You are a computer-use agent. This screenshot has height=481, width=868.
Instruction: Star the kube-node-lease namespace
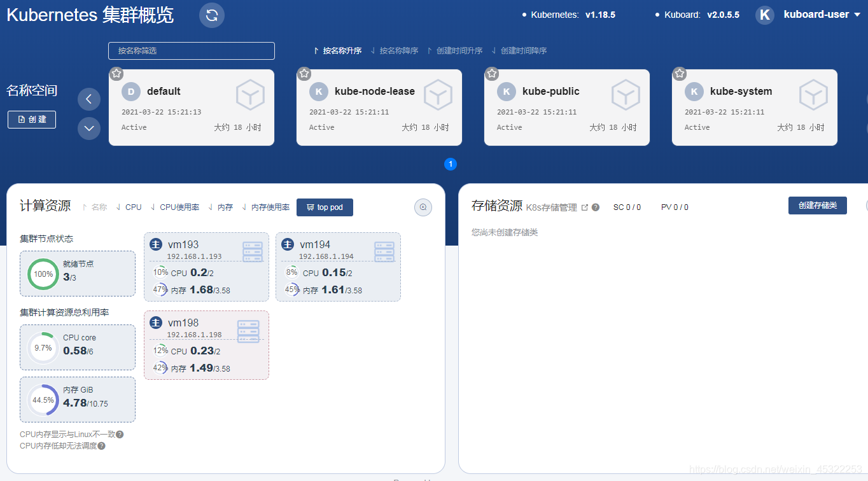[x=304, y=74]
